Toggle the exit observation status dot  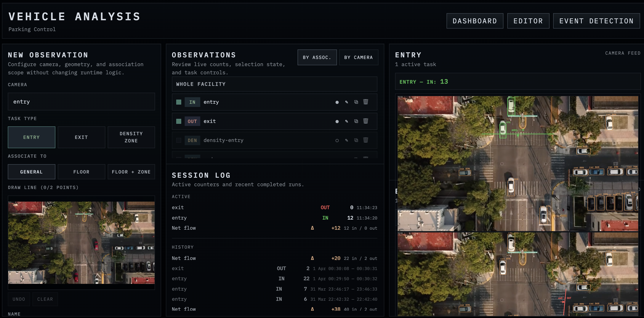(x=337, y=121)
